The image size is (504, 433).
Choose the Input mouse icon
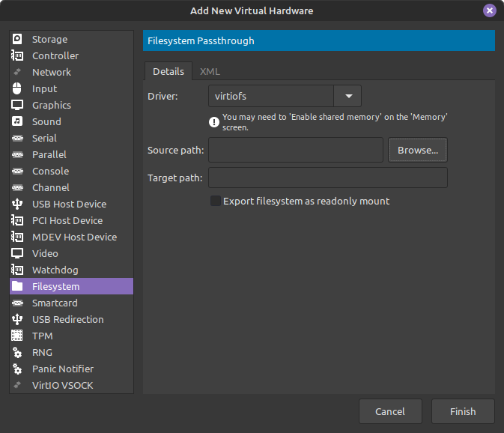pyautogui.click(x=17, y=88)
